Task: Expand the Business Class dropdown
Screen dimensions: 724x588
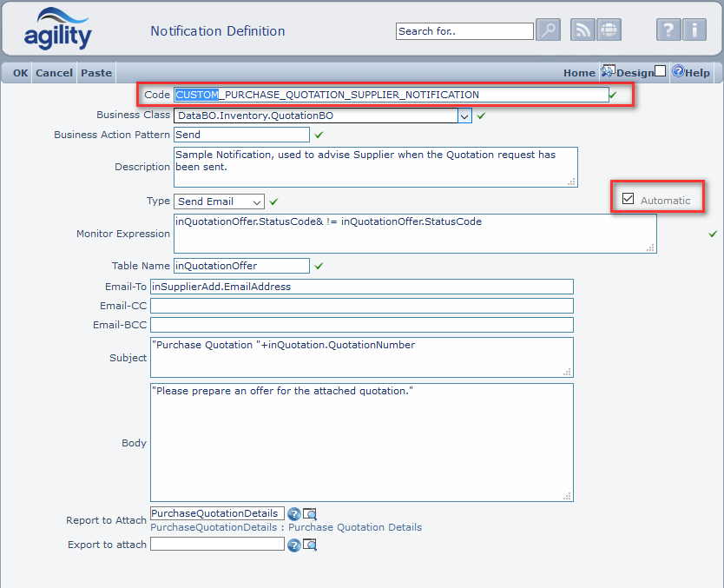Action: [x=464, y=116]
